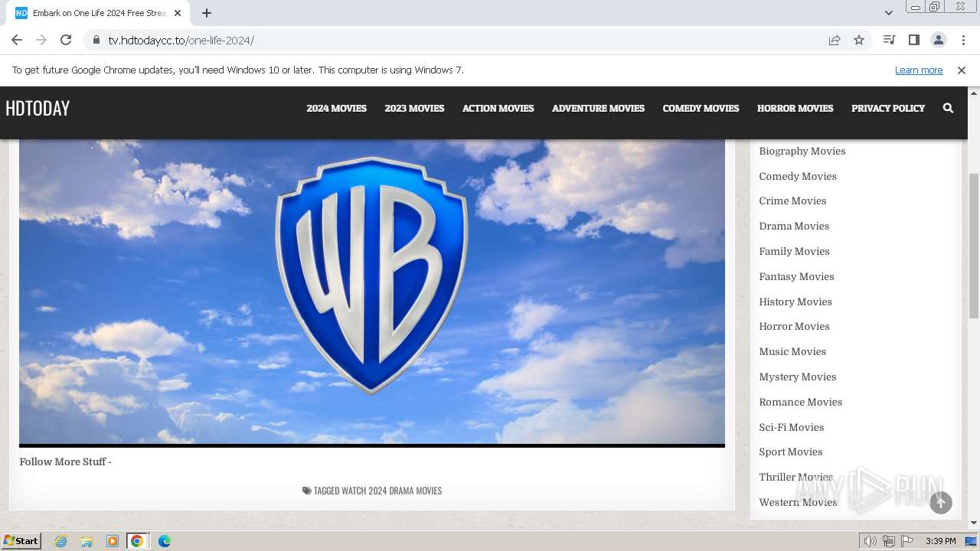Open Internet Explorer from the taskbar

(61, 541)
